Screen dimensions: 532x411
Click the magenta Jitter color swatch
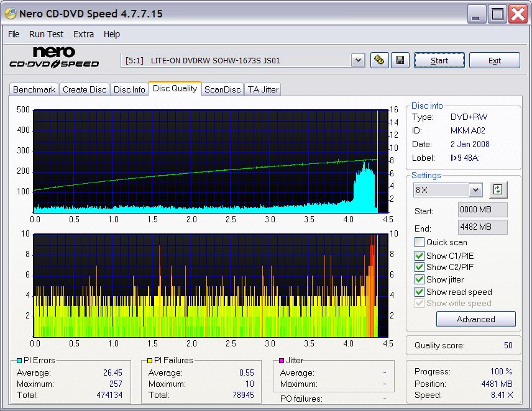(x=282, y=361)
